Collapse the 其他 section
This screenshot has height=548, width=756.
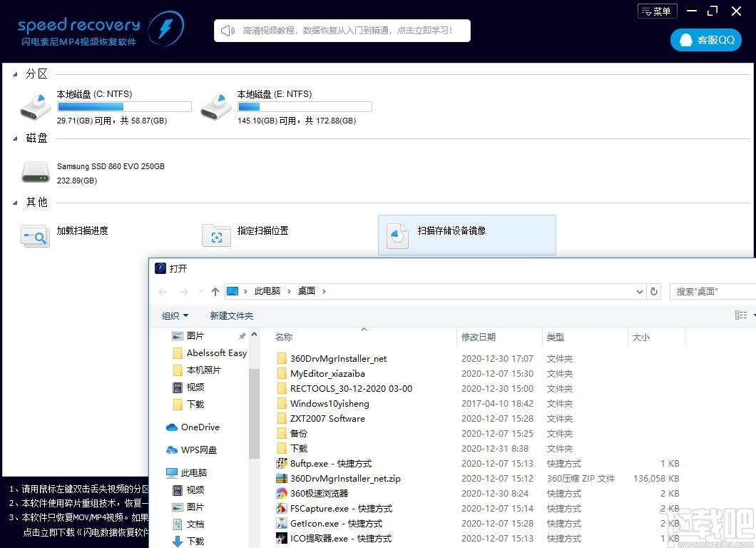click(x=16, y=203)
